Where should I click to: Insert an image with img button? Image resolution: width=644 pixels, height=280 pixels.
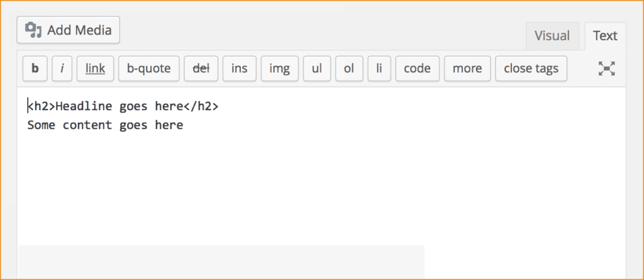[x=280, y=68]
